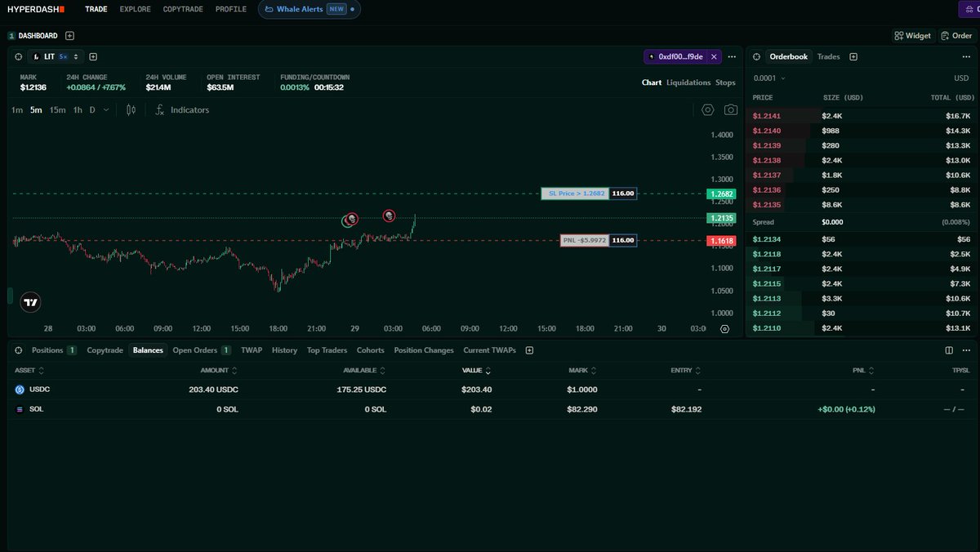Open the Order panel button
980x552 pixels.
tap(956, 36)
